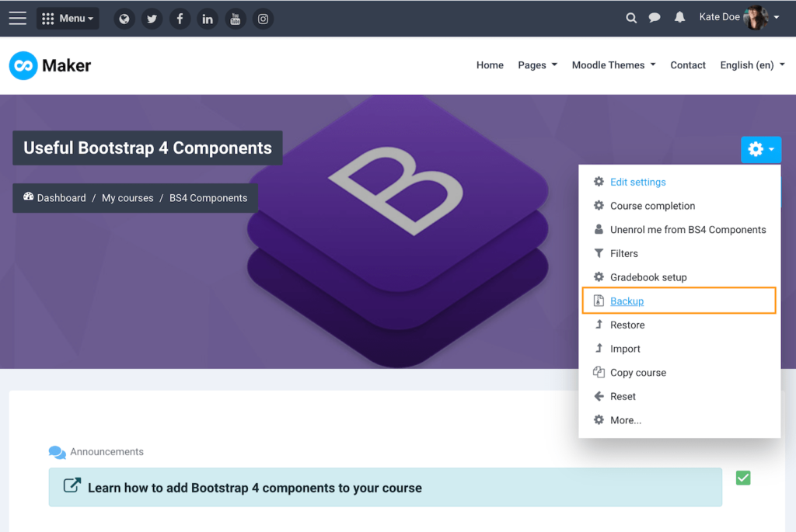Open the hamburger sidebar toggle
The height and width of the screenshot is (532, 796).
pyautogui.click(x=17, y=19)
